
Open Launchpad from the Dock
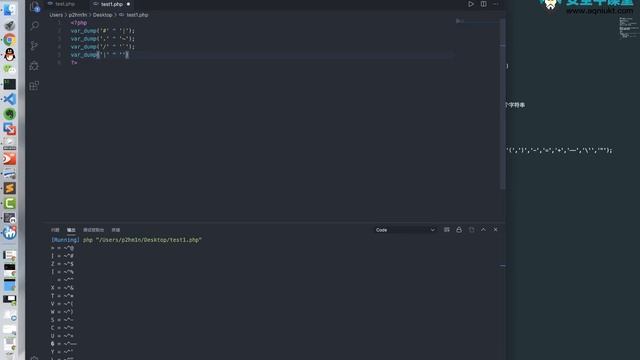point(9,25)
